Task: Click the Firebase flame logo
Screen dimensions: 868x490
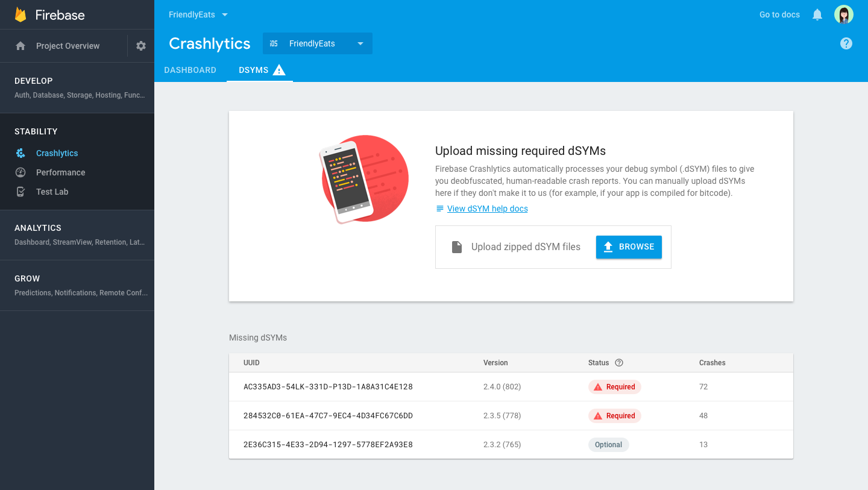Action: [x=20, y=15]
